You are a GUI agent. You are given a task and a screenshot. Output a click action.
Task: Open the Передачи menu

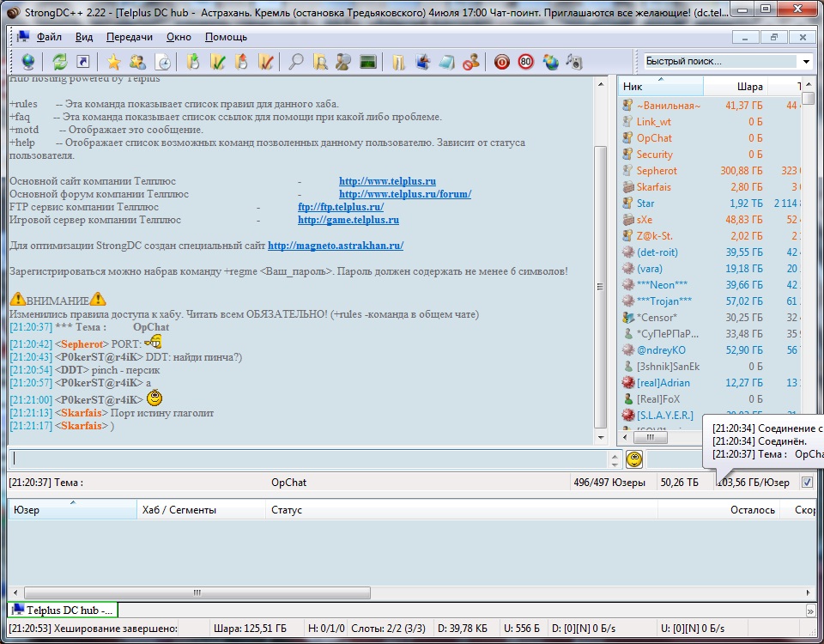(x=130, y=37)
